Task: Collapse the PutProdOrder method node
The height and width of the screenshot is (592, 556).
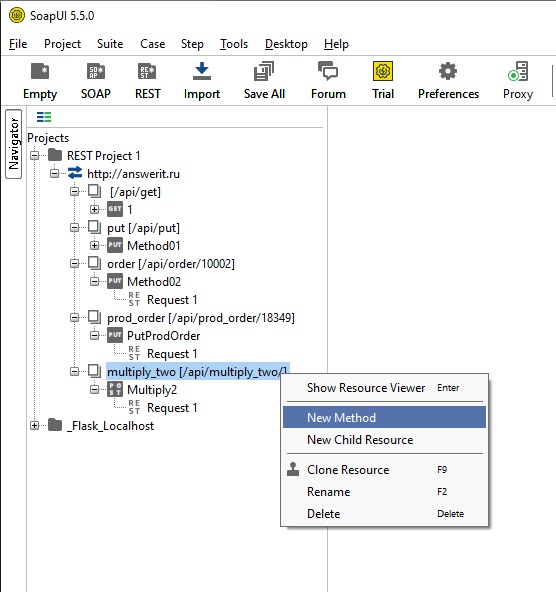Action: (x=94, y=335)
